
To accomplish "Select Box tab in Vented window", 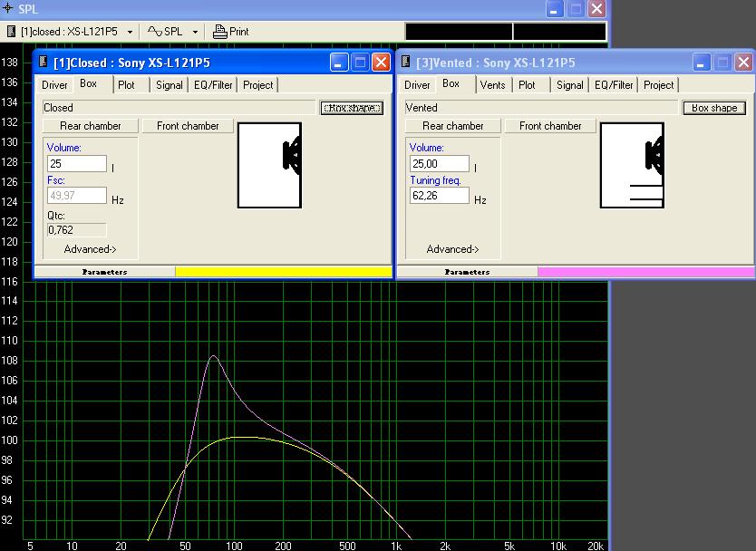I will point(451,83).
